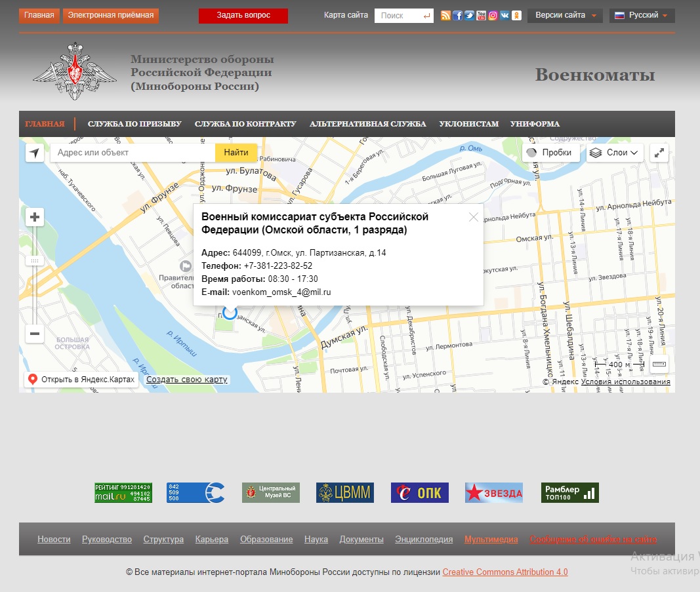Open the RSS feed icon
Image resolution: width=700 pixels, height=592 pixels.
pyautogui.click(x=445, y=16)
